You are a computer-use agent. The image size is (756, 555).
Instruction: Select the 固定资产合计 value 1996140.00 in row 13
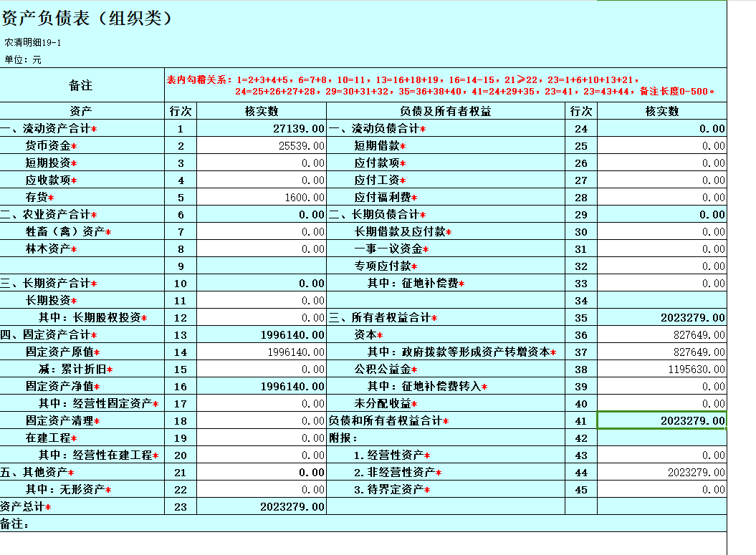click(x=262, y=335)
